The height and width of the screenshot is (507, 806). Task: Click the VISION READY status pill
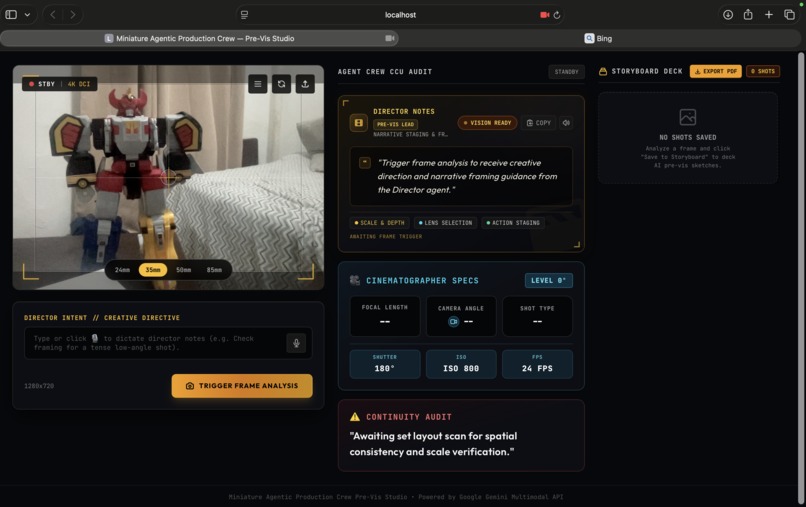click(x=487, y=123)
